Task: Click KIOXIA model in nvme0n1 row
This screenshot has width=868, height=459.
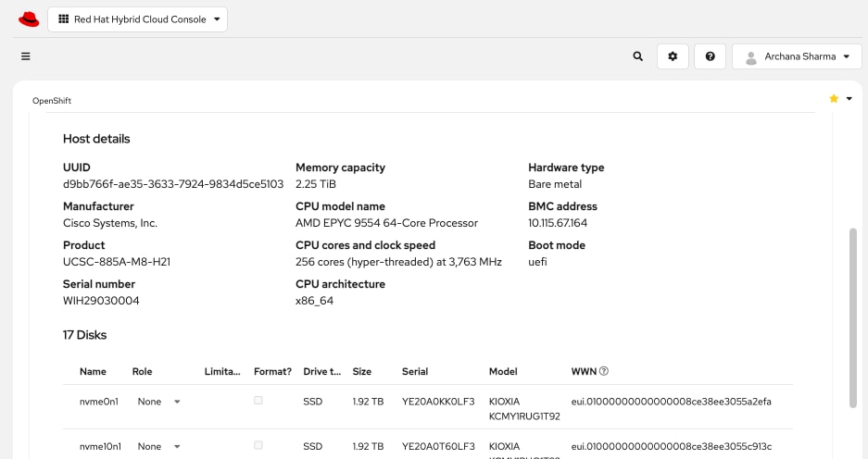Action: 524,409
